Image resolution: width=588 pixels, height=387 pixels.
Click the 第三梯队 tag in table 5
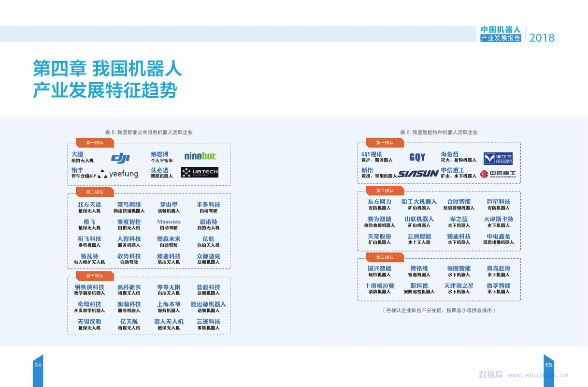pos(95,276)
